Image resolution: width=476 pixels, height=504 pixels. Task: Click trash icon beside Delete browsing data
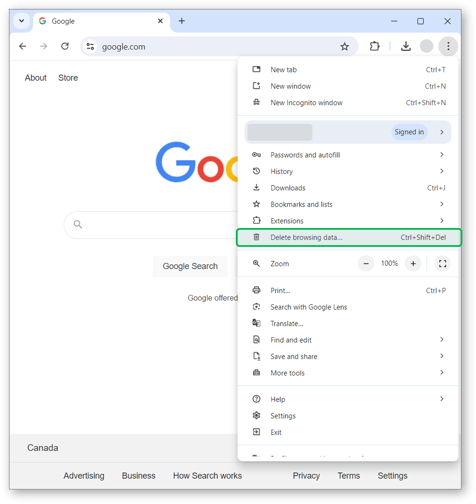coord(256,237)
